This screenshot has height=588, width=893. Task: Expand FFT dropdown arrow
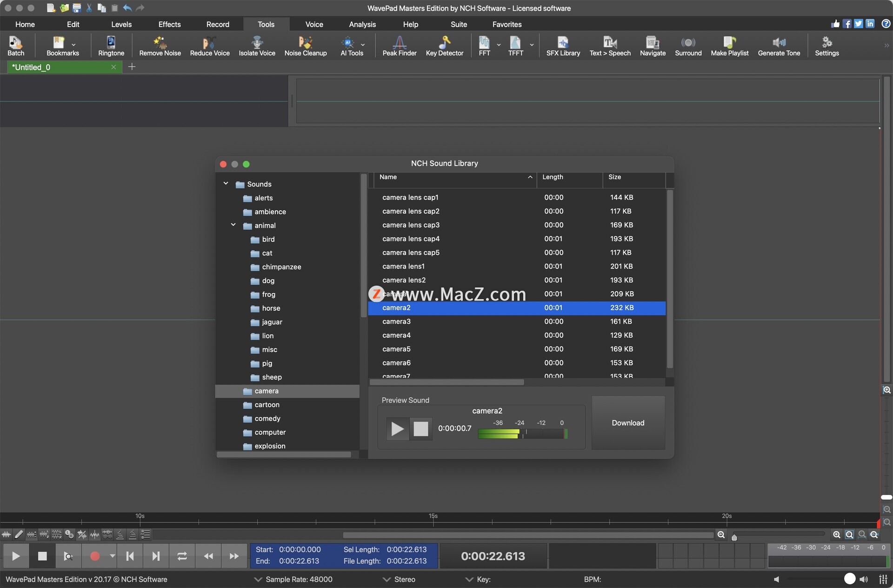[x=499, y=45]
